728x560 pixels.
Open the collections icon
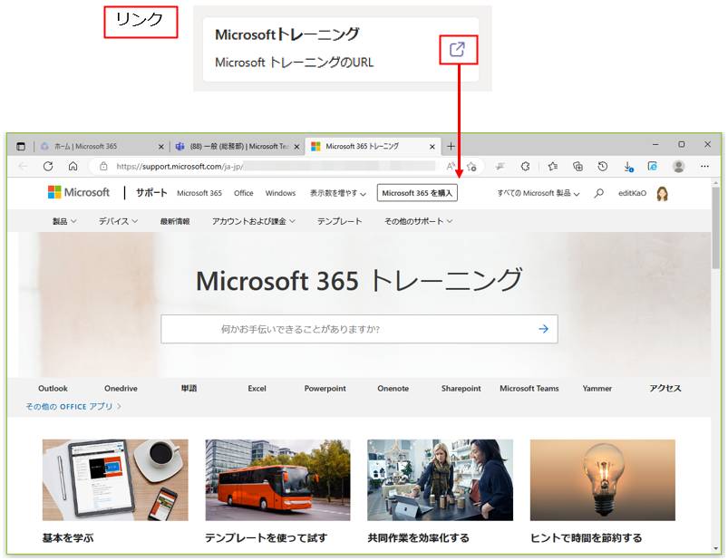(x=578, y=166)
